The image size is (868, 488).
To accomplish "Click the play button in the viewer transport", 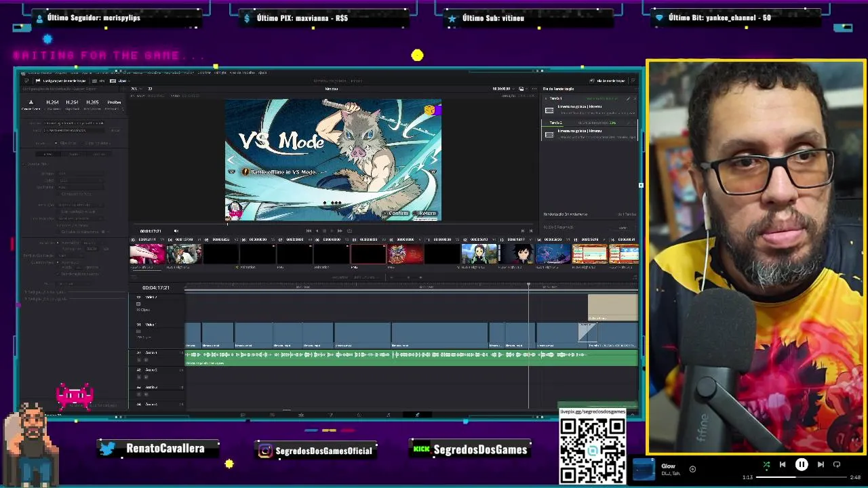I will tap(332, 230).
